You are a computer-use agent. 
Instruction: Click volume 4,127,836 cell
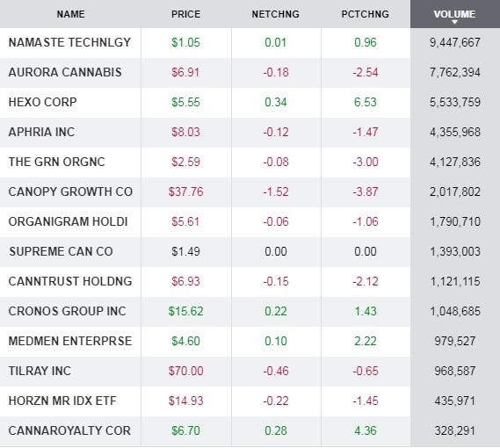tap(454, 162)
